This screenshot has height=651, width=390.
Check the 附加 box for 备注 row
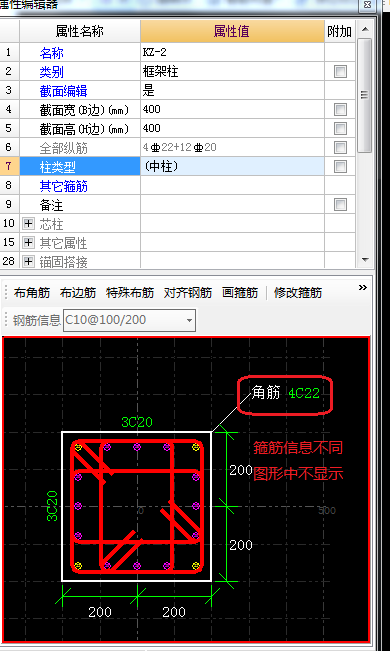tap(340, 205)
